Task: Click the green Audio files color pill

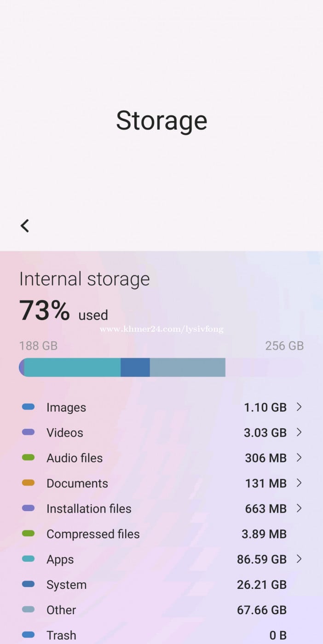Action: [29, 458]
